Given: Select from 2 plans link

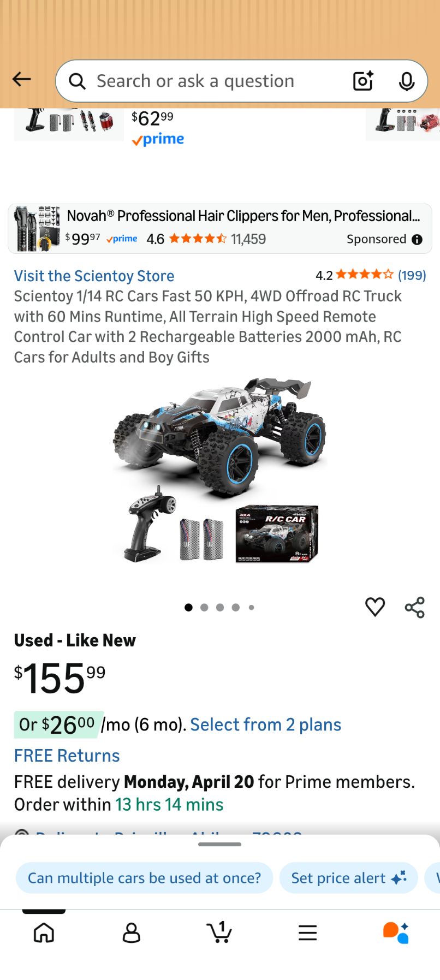Looking at the screenshot, I should [266, 724].
